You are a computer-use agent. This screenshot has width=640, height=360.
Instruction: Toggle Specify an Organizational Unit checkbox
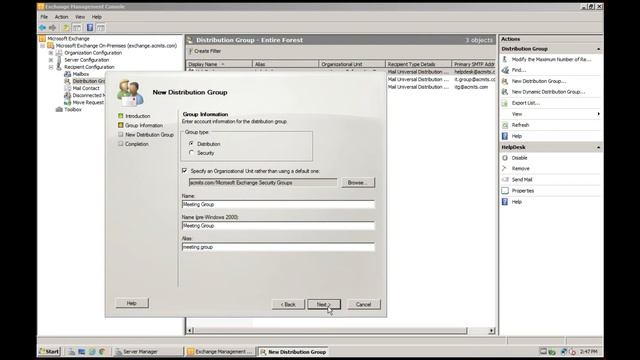click(184, 171)
